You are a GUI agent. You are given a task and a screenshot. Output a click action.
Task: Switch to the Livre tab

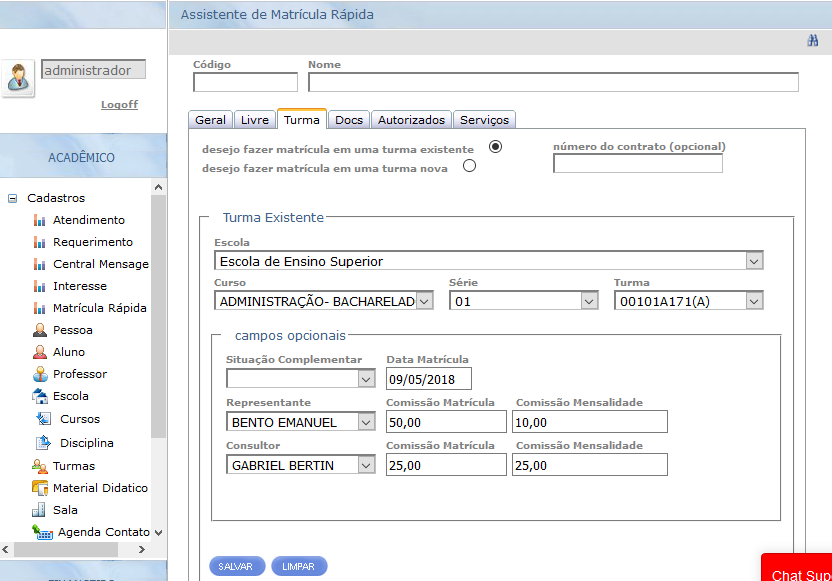[255, 120]
